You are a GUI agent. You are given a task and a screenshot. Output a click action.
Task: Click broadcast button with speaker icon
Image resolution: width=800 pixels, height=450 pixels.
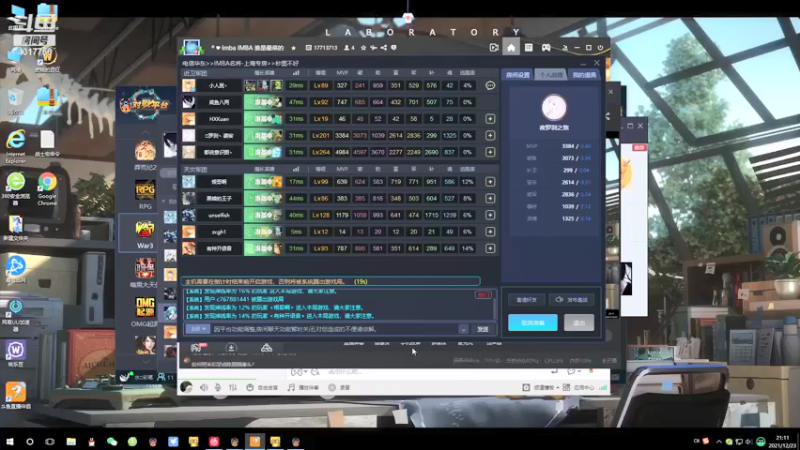point(571,300)
